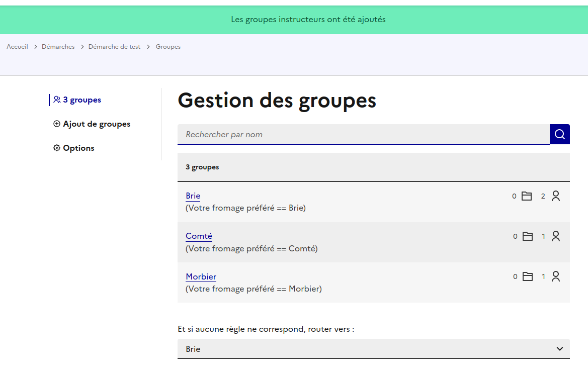This screenshot has width=588, height=374.
Task: Open the Morbier group link
Action: coord(201,276)
